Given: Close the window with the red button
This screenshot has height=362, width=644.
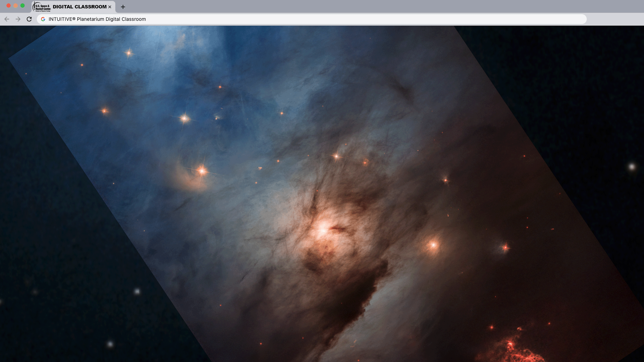Looking at the screenshot, I should [9, 6].
